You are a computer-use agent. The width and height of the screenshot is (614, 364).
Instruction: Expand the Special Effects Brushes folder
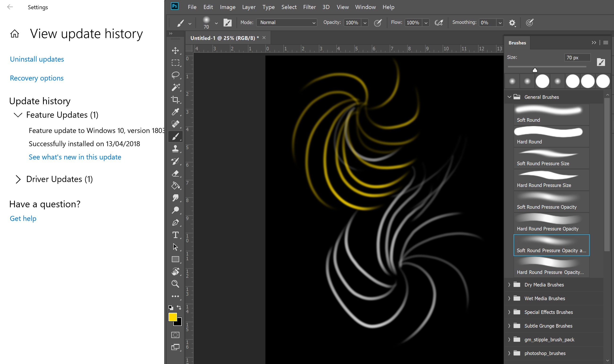[509, 312]
